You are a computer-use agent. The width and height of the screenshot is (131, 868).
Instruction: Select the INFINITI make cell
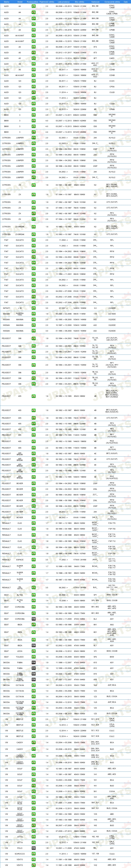tap(6, 308)
